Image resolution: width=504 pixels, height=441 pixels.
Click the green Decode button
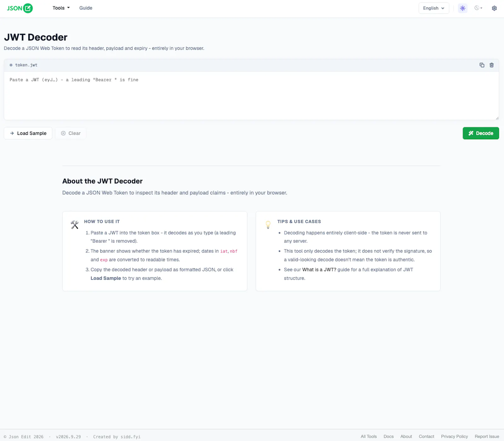point(481,133)
